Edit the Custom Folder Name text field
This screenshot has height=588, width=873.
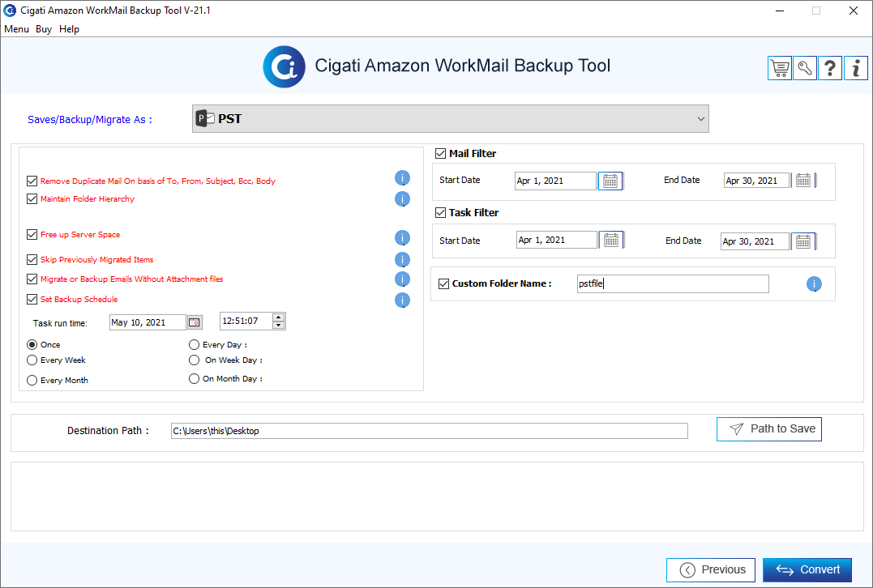673,283
